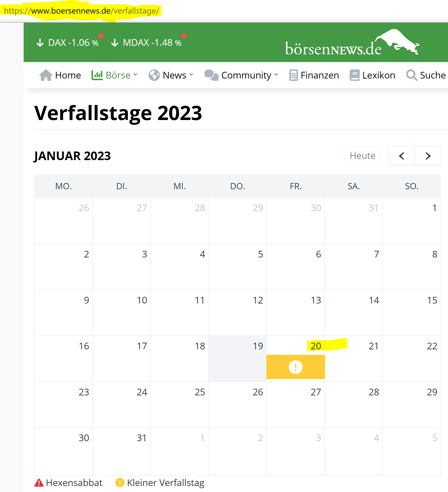Screen dimensions: 448x492
Task: Click the Home house icon
Action: [46, 75]
